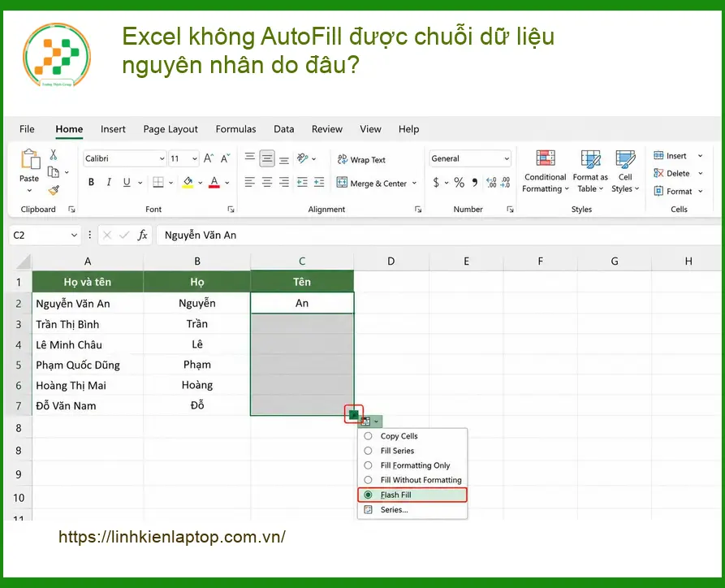Switch to the Review tab

pyautogui.click(x=327, y=129)
